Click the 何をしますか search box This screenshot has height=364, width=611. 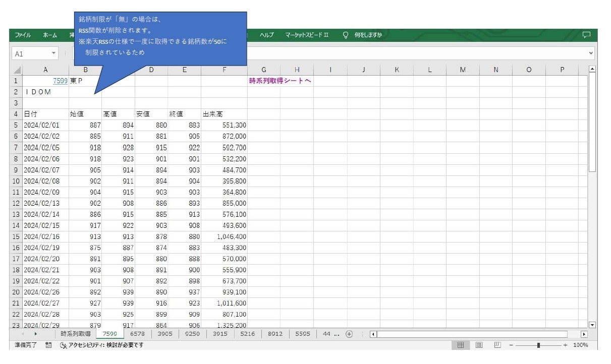click(368, 35)
